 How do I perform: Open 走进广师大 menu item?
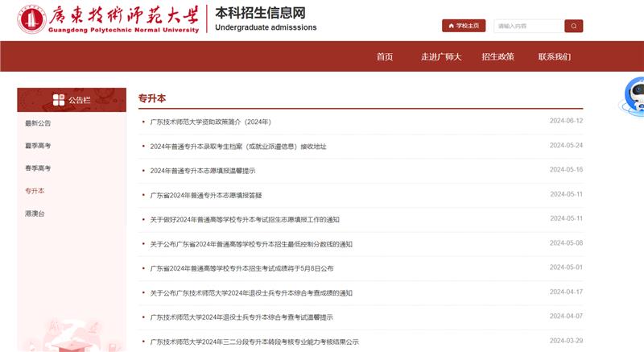point(441,56)
